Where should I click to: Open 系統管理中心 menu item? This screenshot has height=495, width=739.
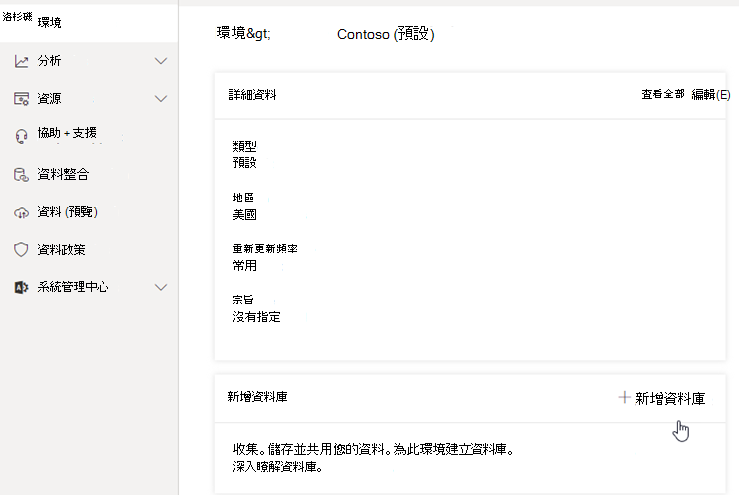point(89,287)
